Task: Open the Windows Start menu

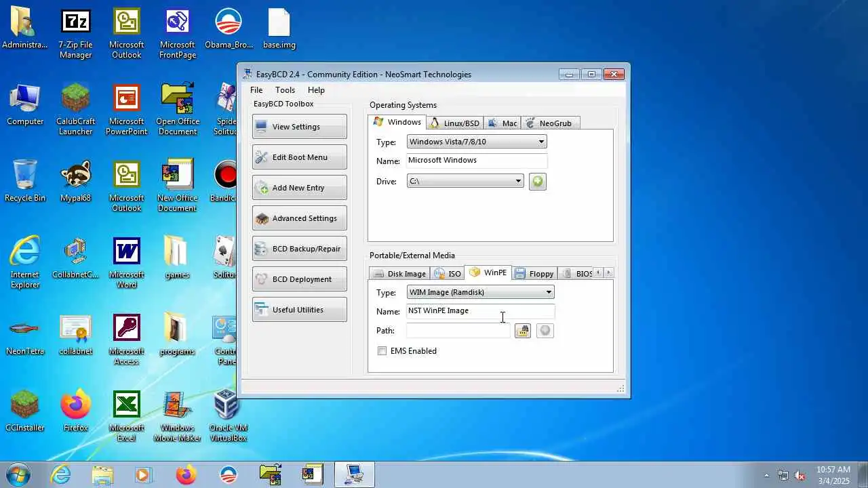Action: coord(18,474)
